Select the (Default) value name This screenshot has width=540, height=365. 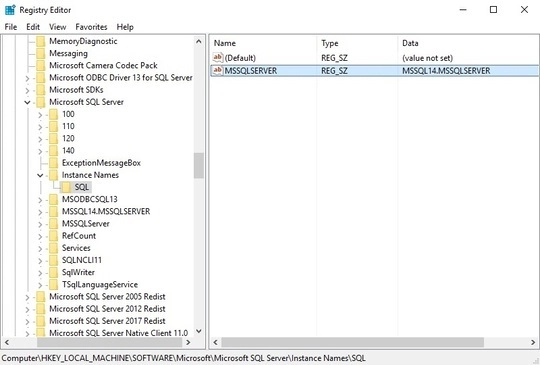240,58
